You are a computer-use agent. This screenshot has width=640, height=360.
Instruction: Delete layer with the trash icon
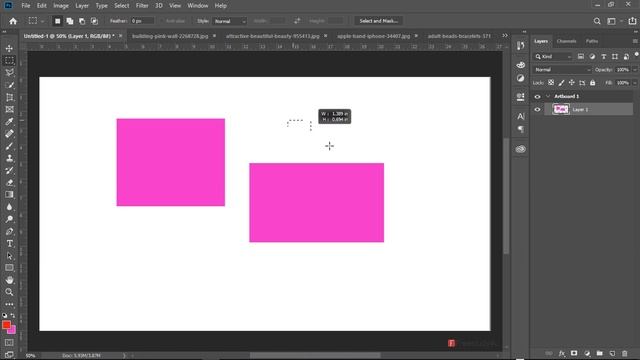(625, 353)
